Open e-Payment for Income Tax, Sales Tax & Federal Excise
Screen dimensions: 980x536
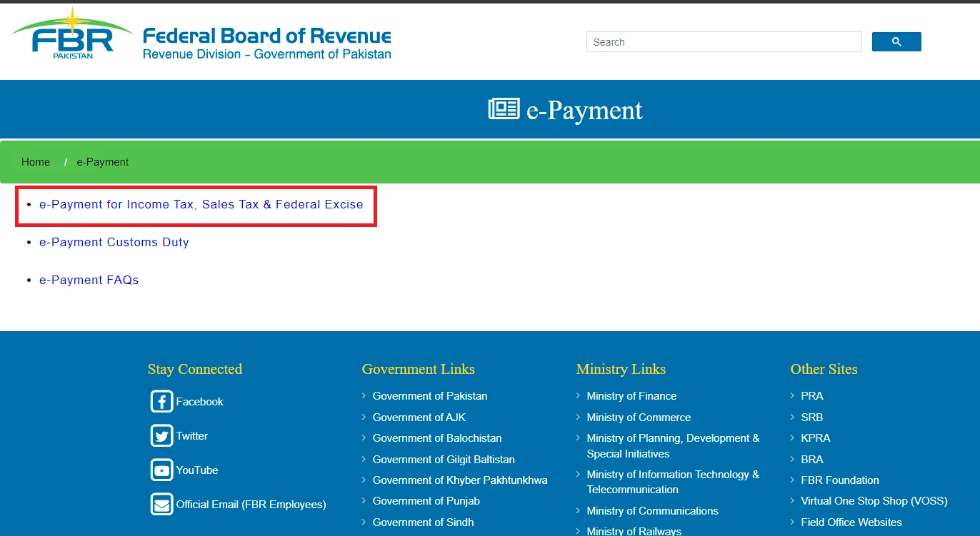click(201, 204)
